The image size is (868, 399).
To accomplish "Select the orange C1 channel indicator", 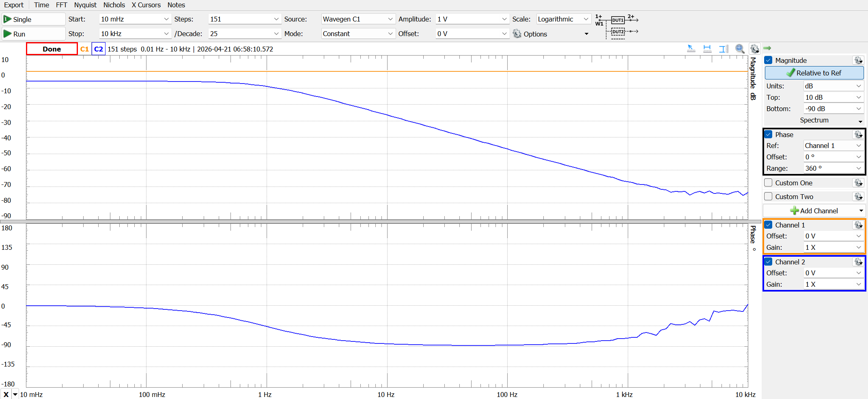I will coord(84,49).
